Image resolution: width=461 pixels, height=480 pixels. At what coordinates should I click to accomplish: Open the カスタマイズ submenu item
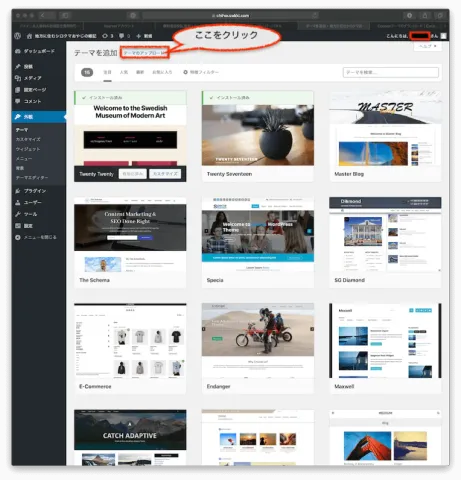tap(28, 139)
